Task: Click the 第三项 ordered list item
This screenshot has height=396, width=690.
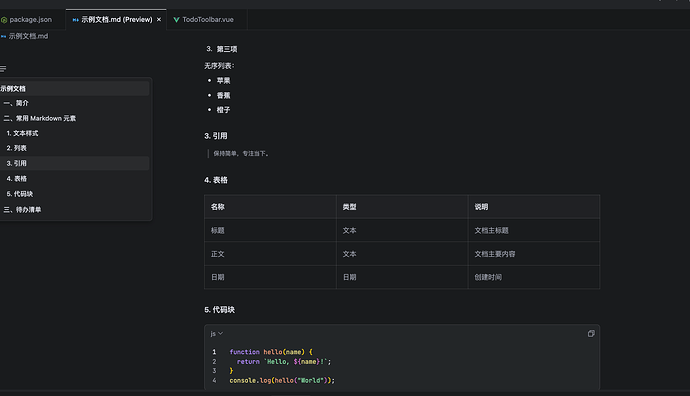Action: [x=227, y=49]
